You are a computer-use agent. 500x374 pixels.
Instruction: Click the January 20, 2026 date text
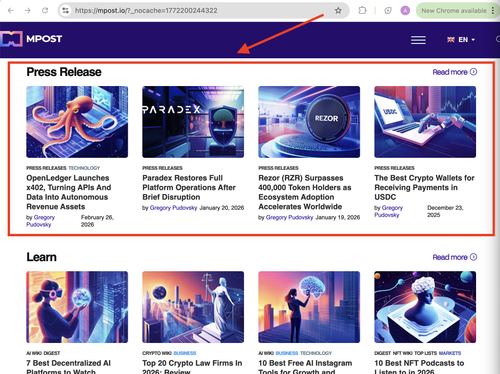[x=222, y=208]
